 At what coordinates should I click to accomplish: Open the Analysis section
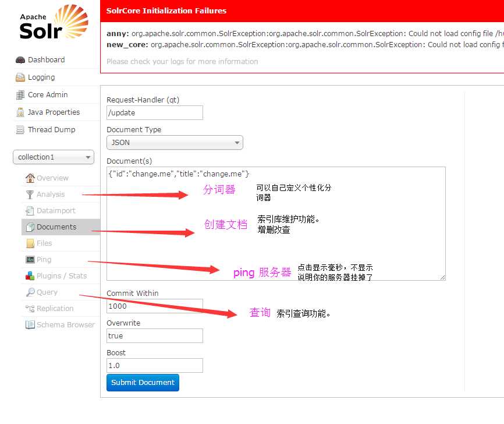tap(51, 195)
